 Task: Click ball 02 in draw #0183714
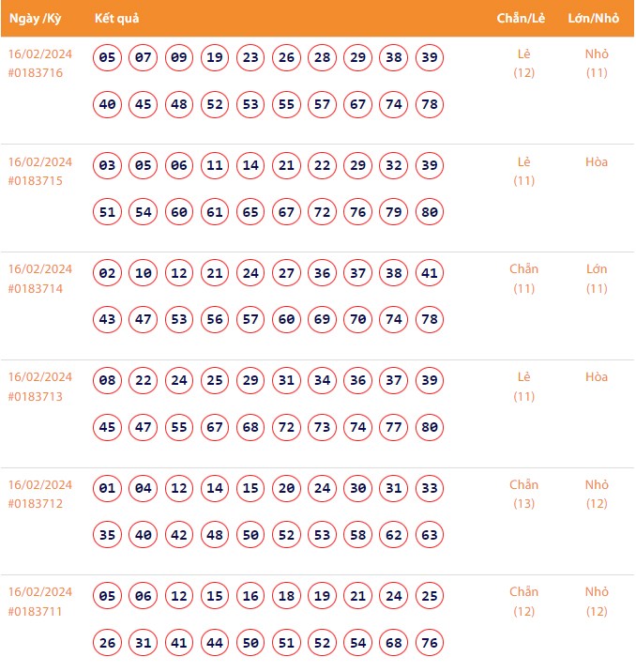click(x=108, y=273)
